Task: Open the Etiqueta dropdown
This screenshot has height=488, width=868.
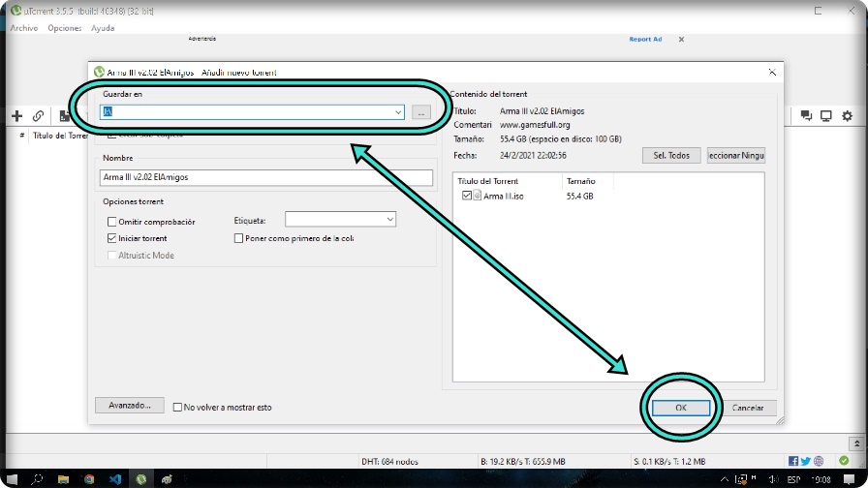Action: 389,220
